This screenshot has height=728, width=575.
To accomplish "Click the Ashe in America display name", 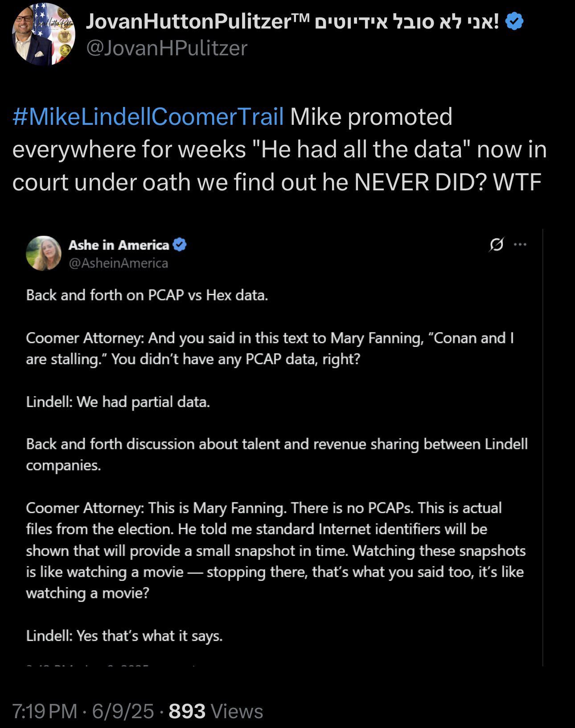I will click(119, 245).
